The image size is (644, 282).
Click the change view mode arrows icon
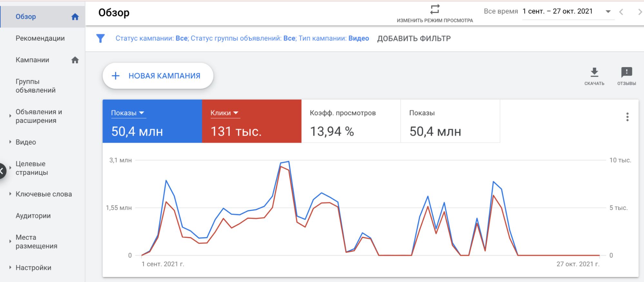tap(435, 9)
